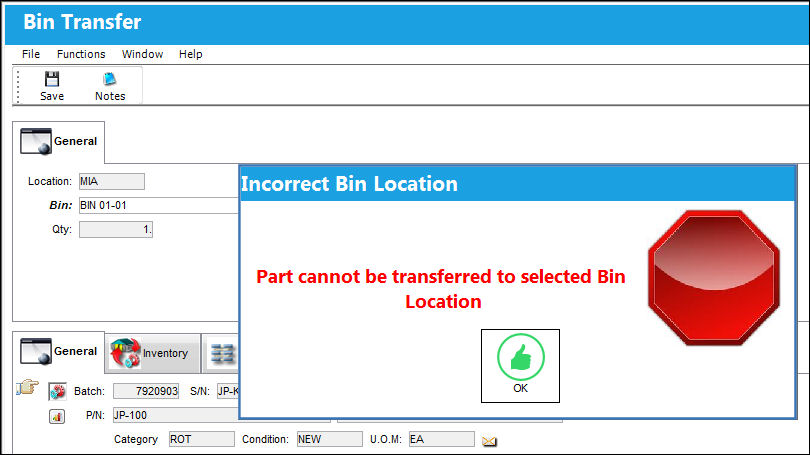Click the gear icon next to Batch
Image resolution: width=810 pixels, height=455 pixels.
pyautogui.click(x=57, y=391)
